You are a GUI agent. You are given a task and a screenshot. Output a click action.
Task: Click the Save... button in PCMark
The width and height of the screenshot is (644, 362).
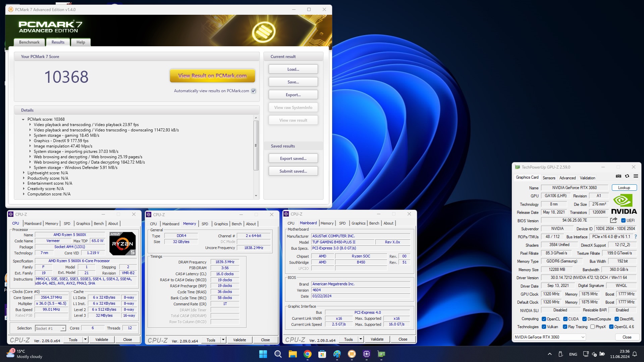(293, 82)
